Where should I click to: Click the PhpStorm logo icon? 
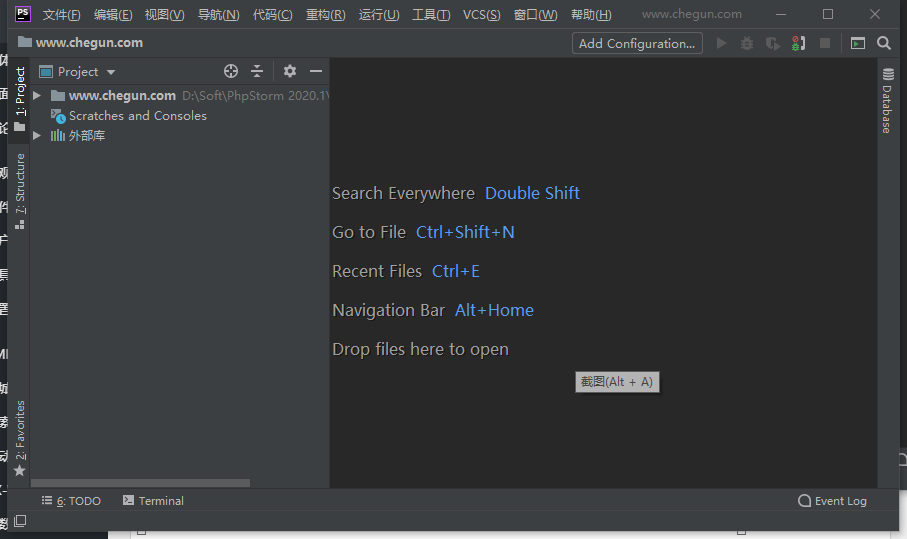point(23,13)
